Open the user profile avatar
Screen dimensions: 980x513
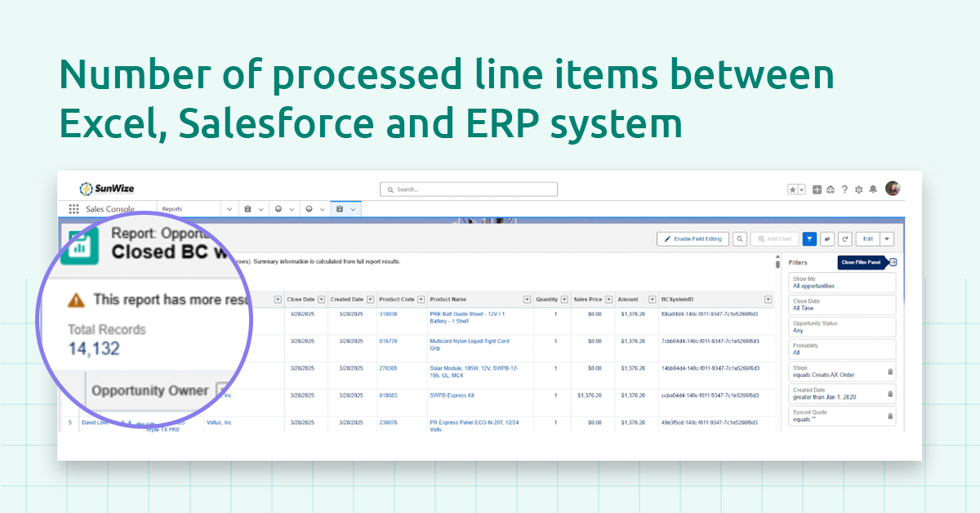click(893, 189)
